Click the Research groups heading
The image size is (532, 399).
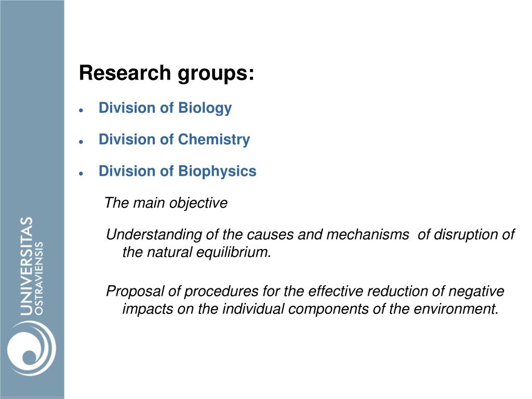coord(167,73)
